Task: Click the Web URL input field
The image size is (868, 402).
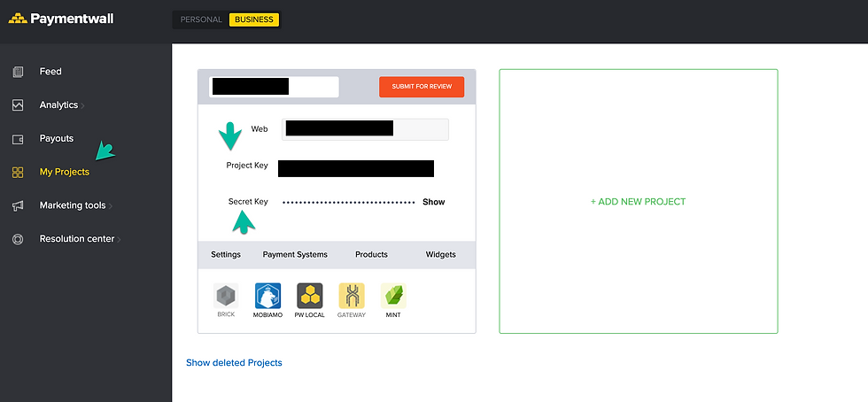Action: pos(365,129)
